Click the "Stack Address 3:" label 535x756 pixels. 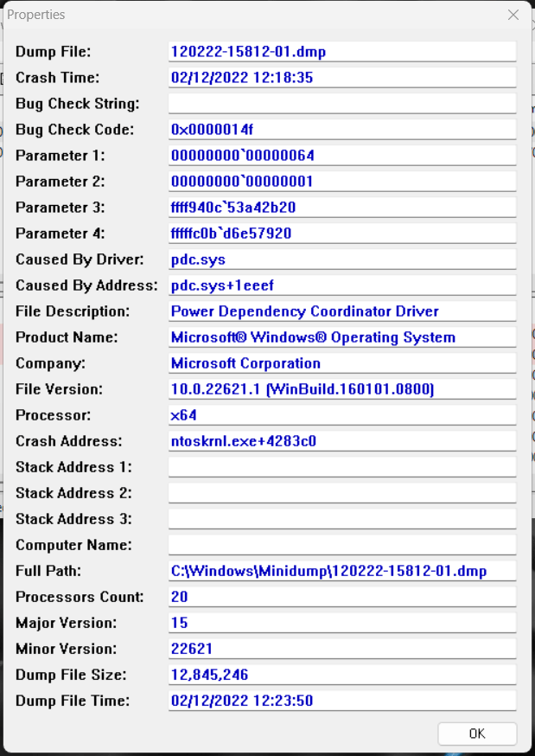(73, 519)
